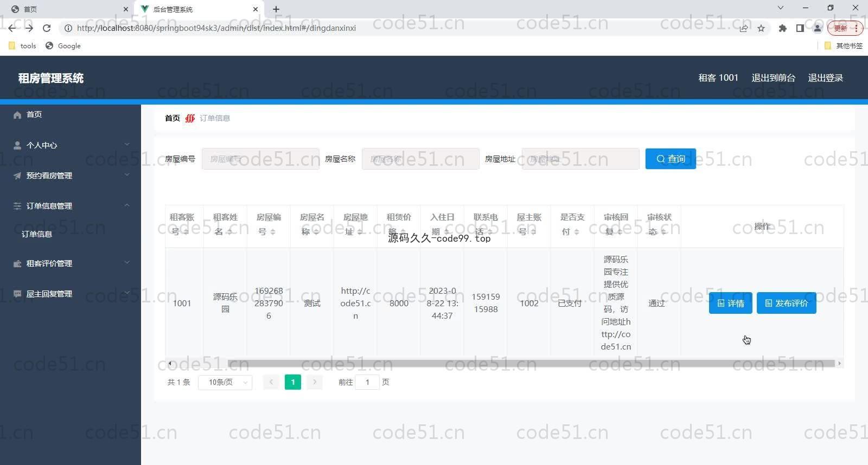Switch to the 首页 browser tab
Image resolution: width=868 pixels, height=465 pixels.
point(67,9)
